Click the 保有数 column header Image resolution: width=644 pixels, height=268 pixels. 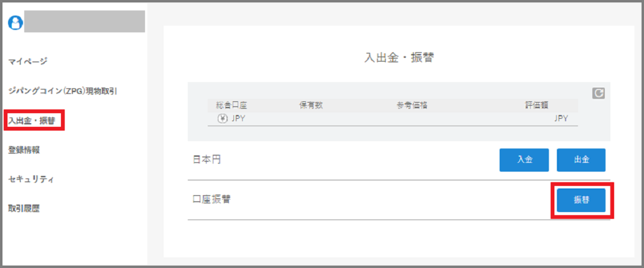[x=311, y=106]
